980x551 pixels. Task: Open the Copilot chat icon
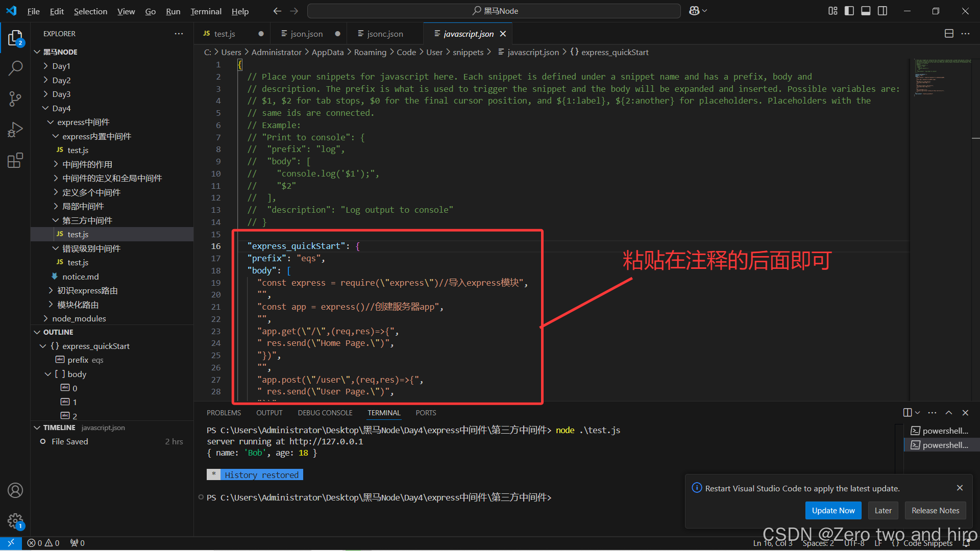[x=694, y=11]
